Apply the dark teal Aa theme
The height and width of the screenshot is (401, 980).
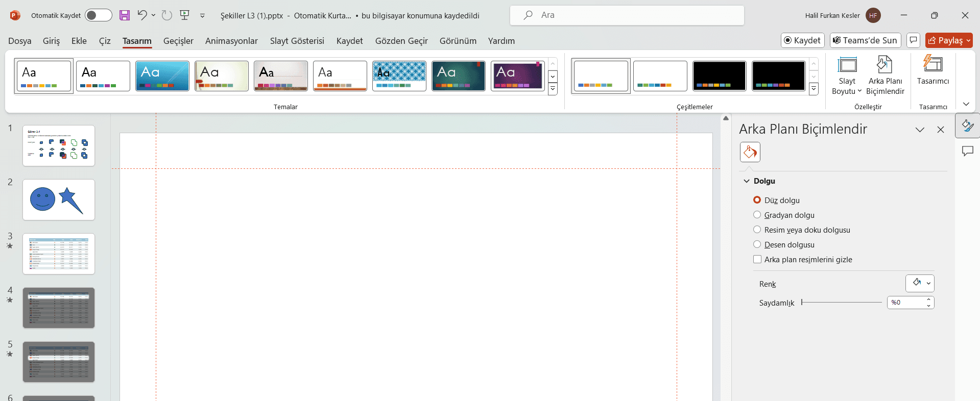tap(459, 76)
